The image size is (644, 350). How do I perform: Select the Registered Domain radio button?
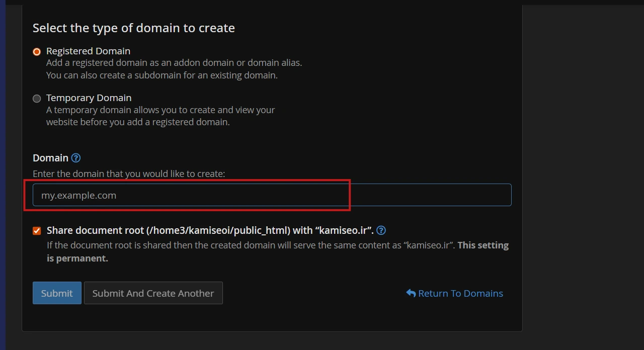click(x=37, y=52)
